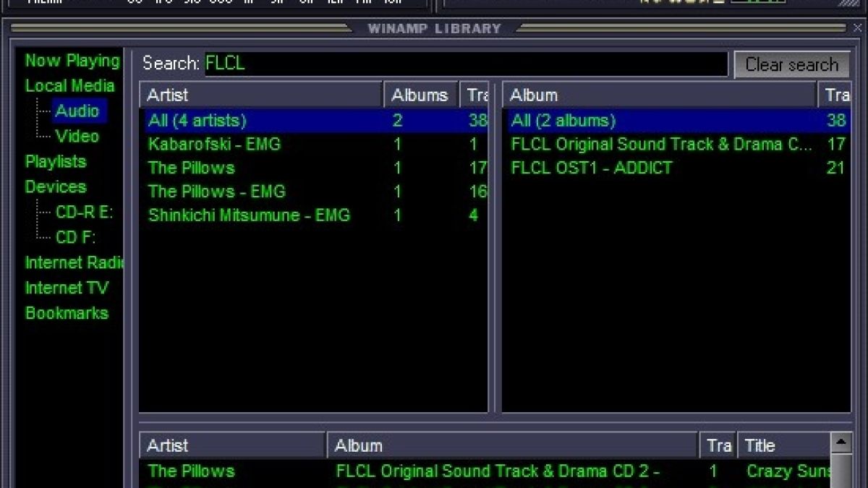Select the All (4 artists) row
The width and height of the screenshot is (868, 488).
click(314, 120)
